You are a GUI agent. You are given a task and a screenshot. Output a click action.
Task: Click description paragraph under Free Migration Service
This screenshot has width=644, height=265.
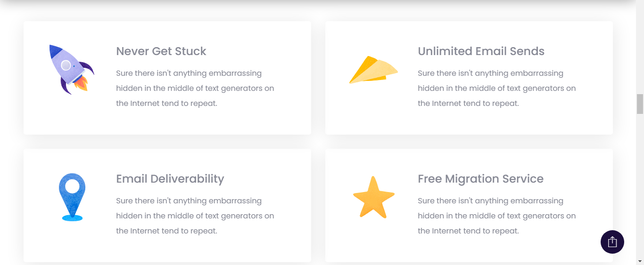click(x=496, y=216)
